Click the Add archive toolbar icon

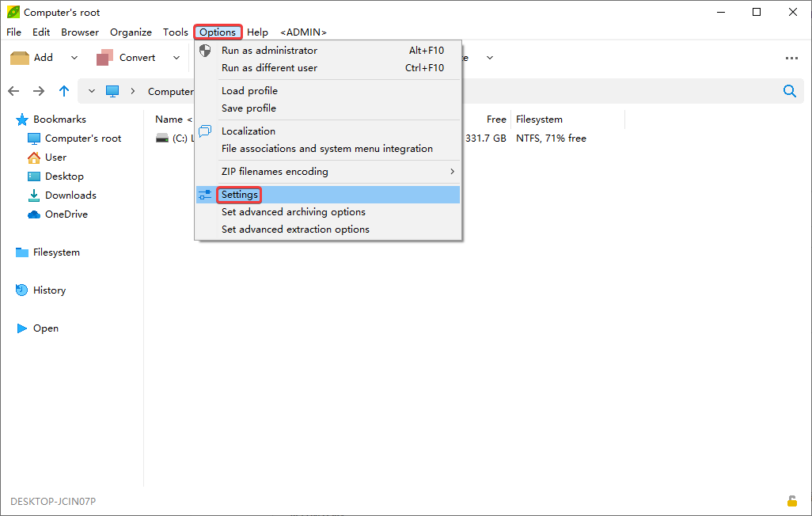(x=20, y=58)
